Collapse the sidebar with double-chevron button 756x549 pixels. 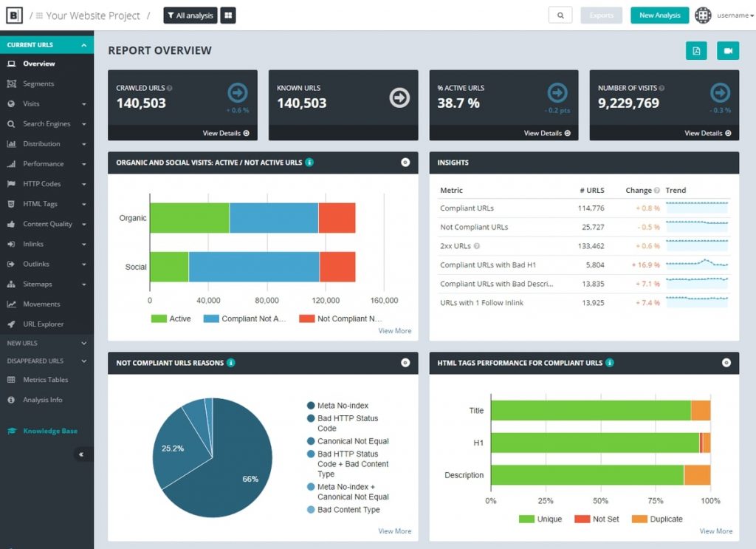[x=81, y=454]
